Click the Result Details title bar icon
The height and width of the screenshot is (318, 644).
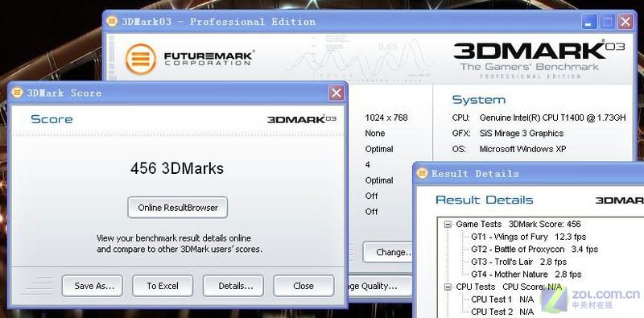click(422, 173)
